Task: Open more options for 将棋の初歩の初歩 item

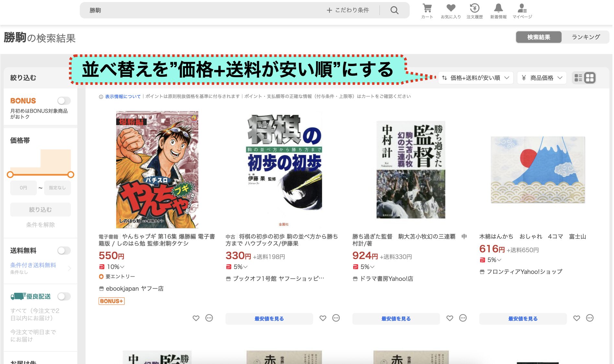Action: (x=336, y=318)
